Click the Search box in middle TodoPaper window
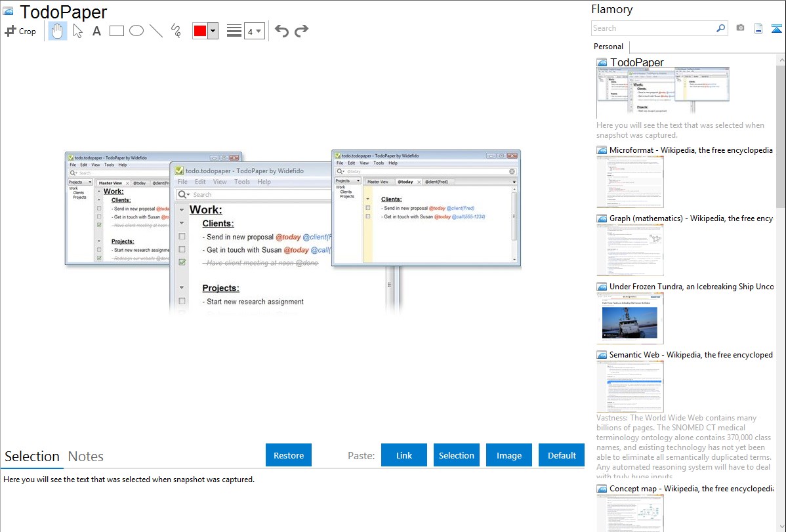Viewport: 786px width, 532px height. point(254,195)
